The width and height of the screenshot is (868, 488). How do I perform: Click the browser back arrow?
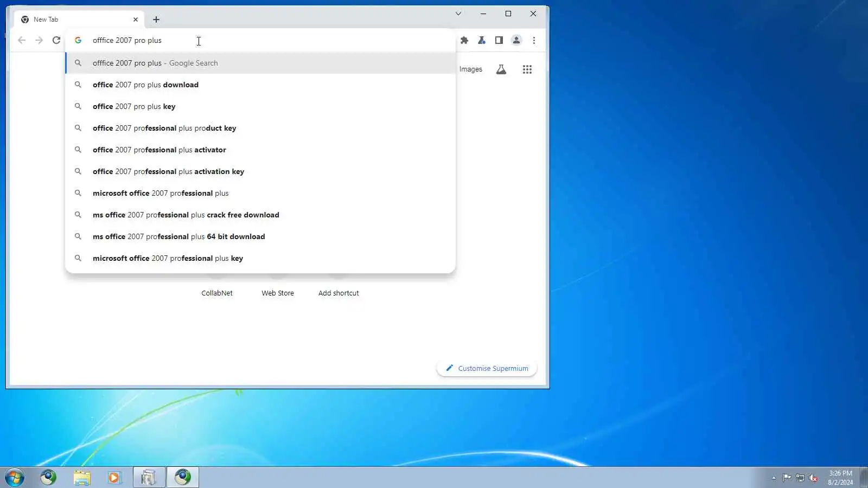tap(22, 40)
